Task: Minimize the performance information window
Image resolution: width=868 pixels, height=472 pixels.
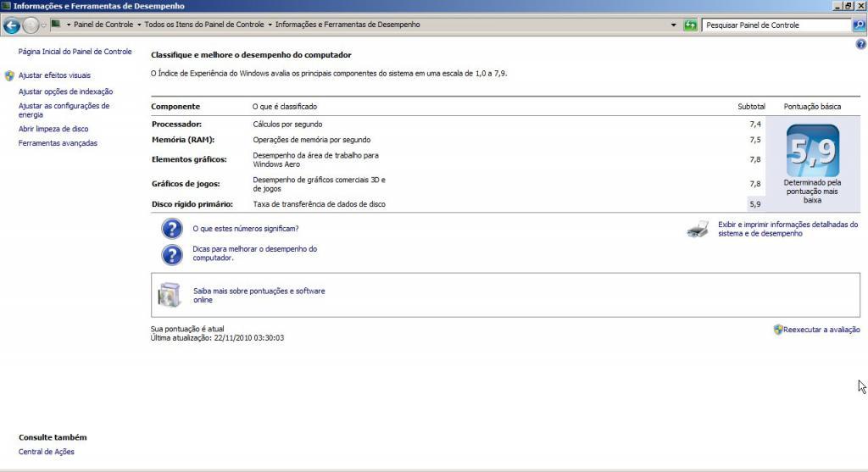Action: pyautogui.click(x=837, y=6)
